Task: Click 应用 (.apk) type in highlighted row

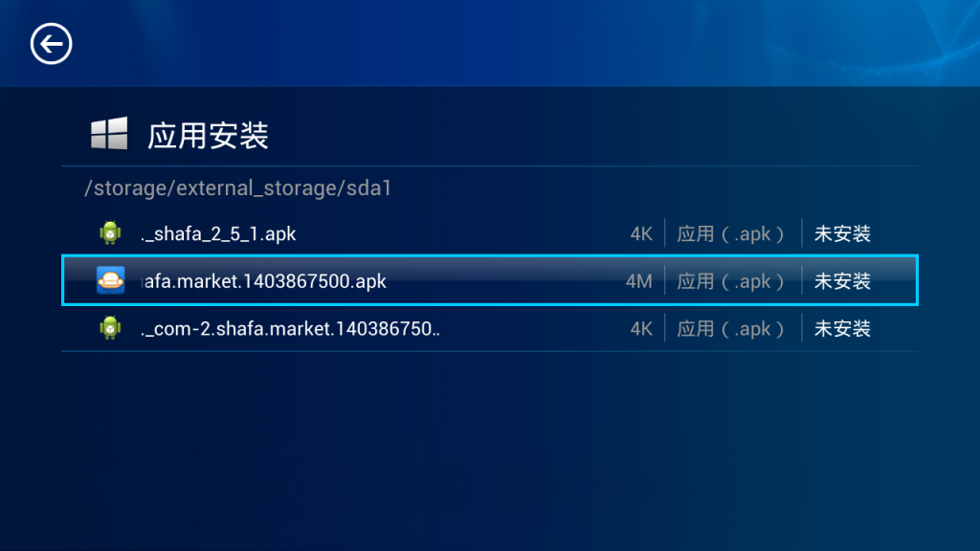Action: tap(730, 281)
